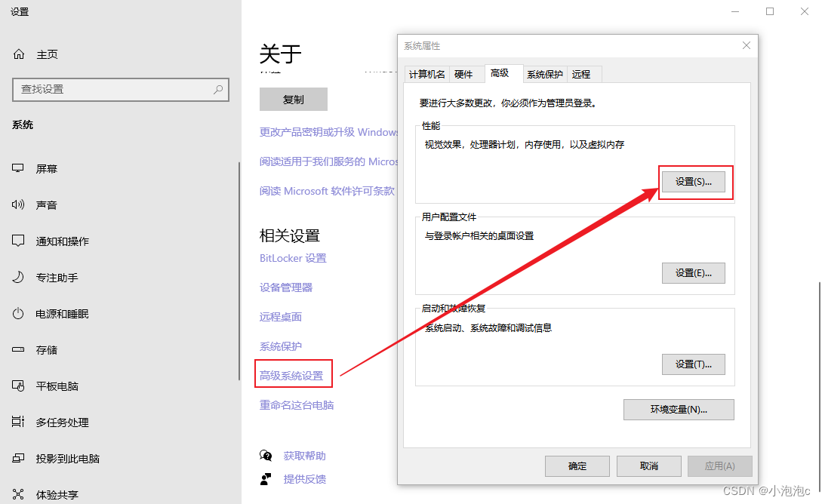Open startup and recovery 设置(T)... button
Screen dimensions: 822x504
693,364
